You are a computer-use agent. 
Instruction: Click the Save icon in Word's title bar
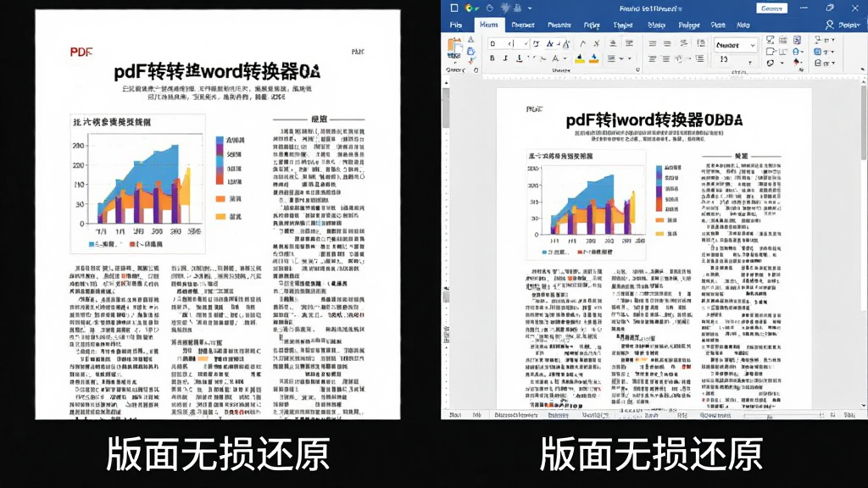[454, 8]
